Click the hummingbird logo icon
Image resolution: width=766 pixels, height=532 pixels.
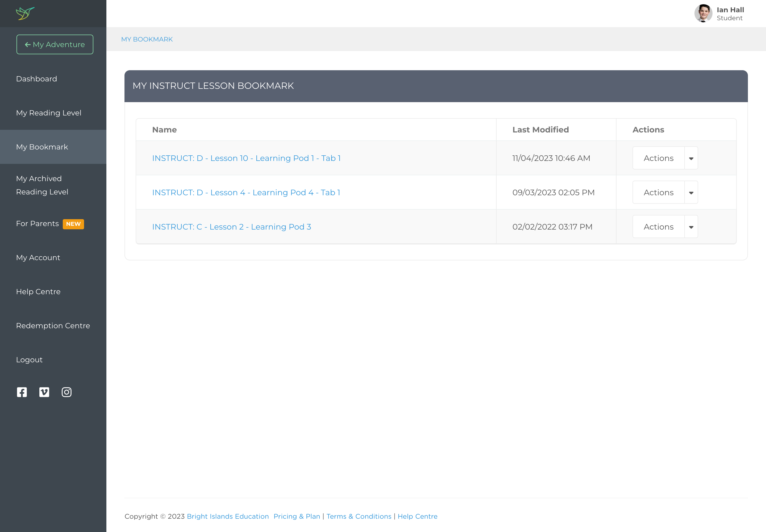coord(25,13)
